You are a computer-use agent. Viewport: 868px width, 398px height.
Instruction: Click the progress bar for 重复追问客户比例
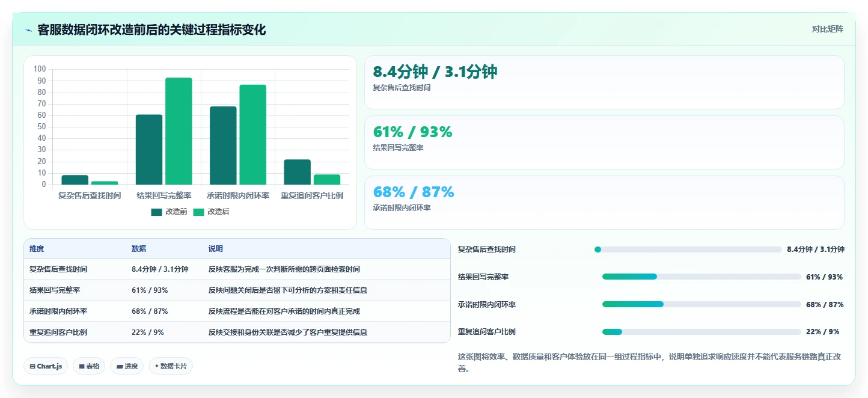(701, 332)
